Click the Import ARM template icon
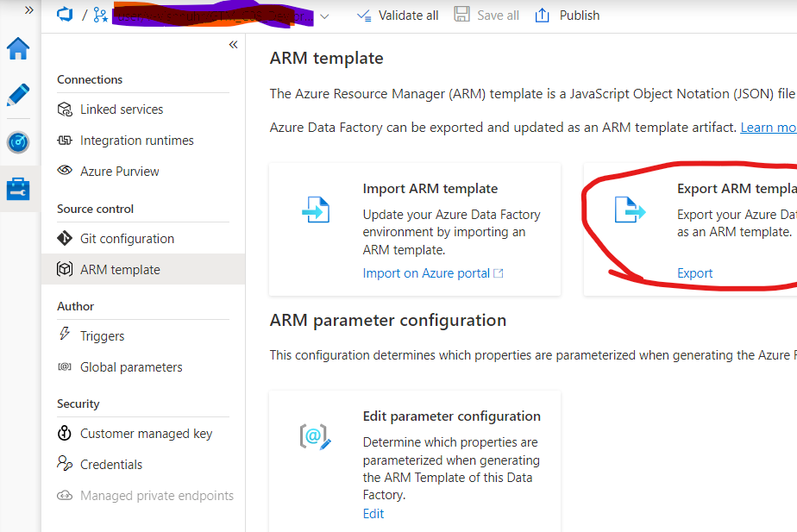Viewport: 797px width, 532px height. (316, 210)
